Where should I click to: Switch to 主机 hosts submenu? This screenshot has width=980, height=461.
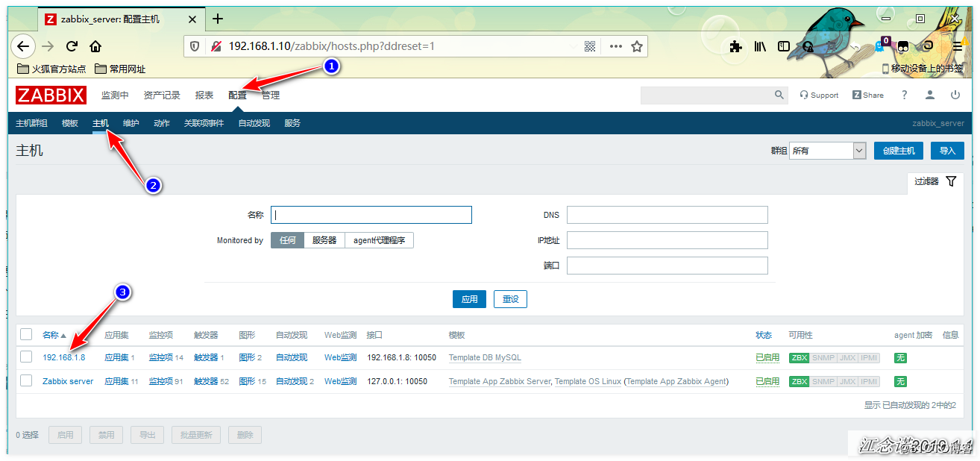point(101,123)
